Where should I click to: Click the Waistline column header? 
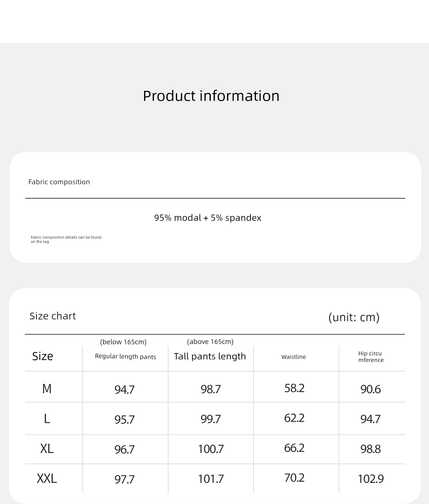[294, 357]
